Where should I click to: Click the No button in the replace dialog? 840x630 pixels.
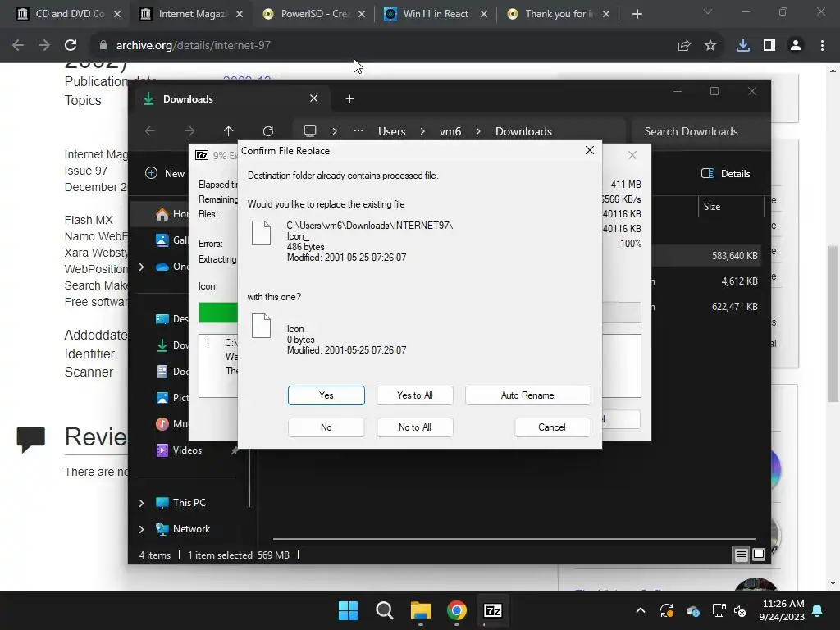[326, 427]
